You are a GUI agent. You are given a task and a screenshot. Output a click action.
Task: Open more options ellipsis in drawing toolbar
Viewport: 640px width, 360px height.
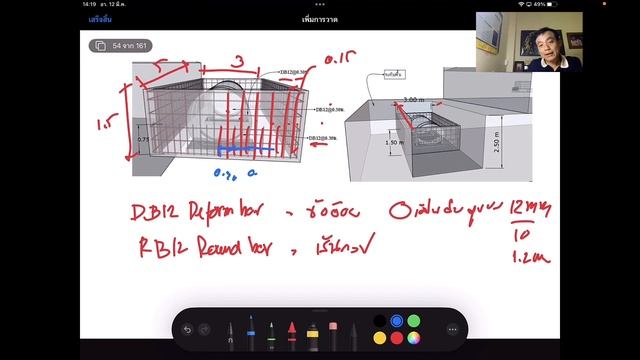click(452, 329)
